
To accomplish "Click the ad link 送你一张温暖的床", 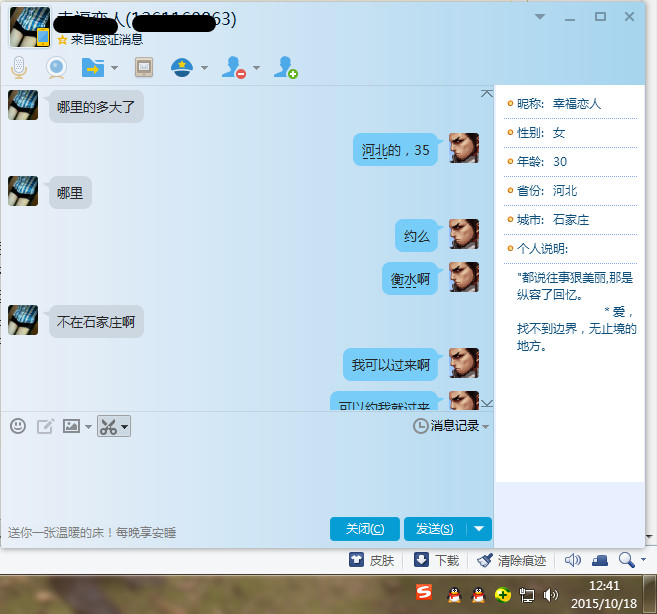I will [92, 533].
